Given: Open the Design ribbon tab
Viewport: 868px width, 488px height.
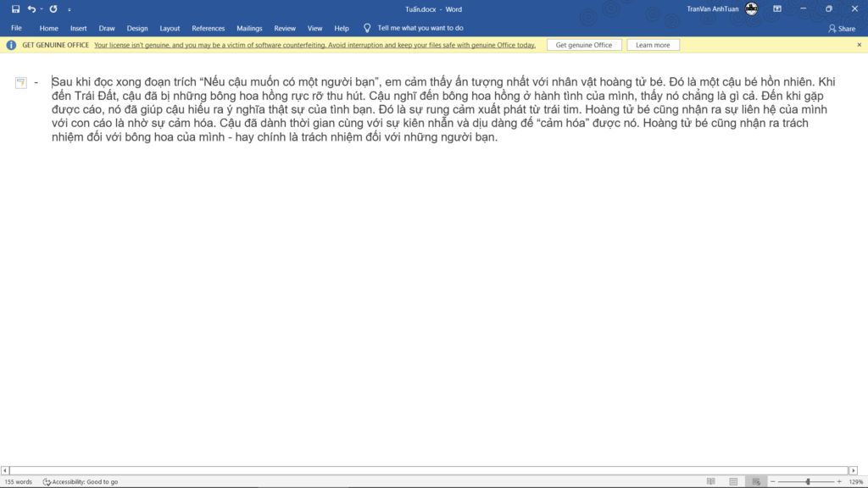Looking at the screenshot, I should pyautogui.click(x=137, y=28).
